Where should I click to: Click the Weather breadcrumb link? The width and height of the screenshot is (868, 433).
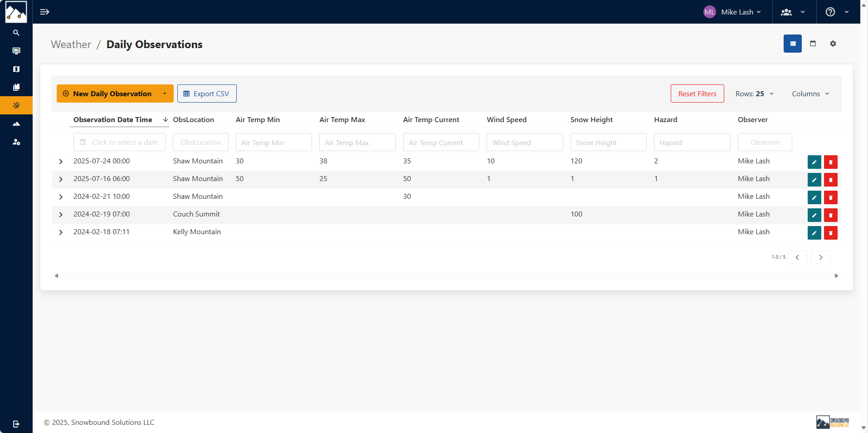pyautogui.click(x=71, y=44)
